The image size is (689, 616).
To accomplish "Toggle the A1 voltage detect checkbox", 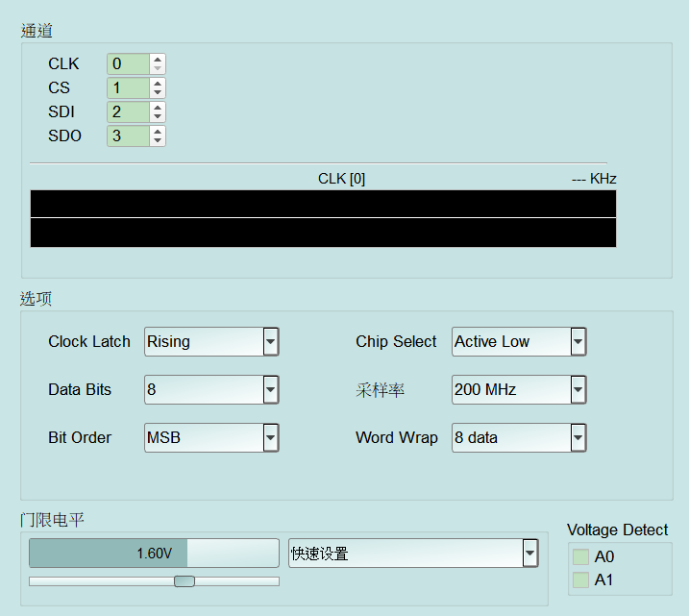I will pyautogui.click(x=580, y=580).
